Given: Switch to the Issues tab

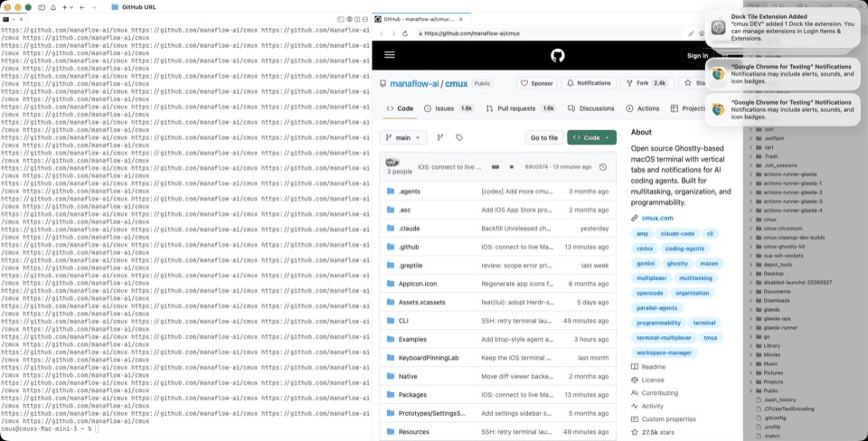Looking at the screenshot, I should coord(448,108).
